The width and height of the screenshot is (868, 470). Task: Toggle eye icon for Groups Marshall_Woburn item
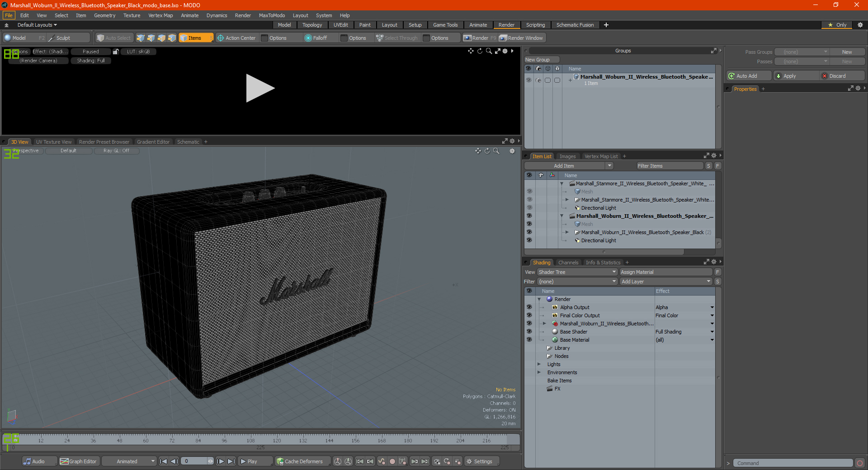528,80
